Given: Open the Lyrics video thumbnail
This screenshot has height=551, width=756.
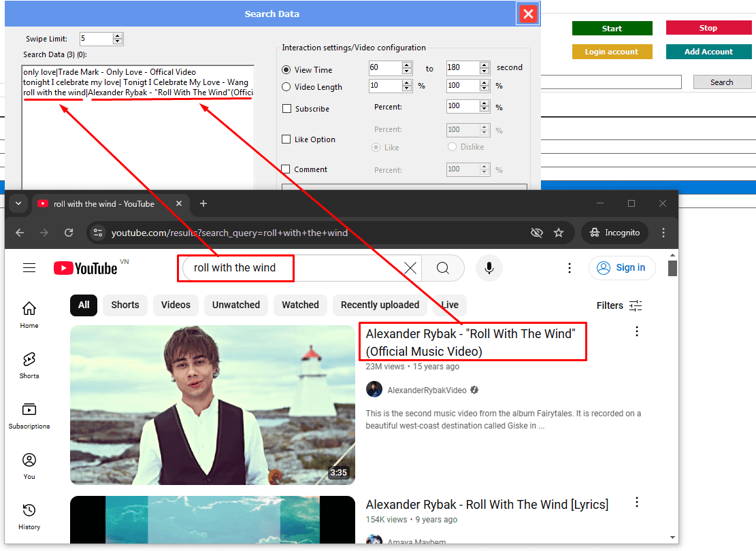Looking at the screenshot, I should point(212,520).
